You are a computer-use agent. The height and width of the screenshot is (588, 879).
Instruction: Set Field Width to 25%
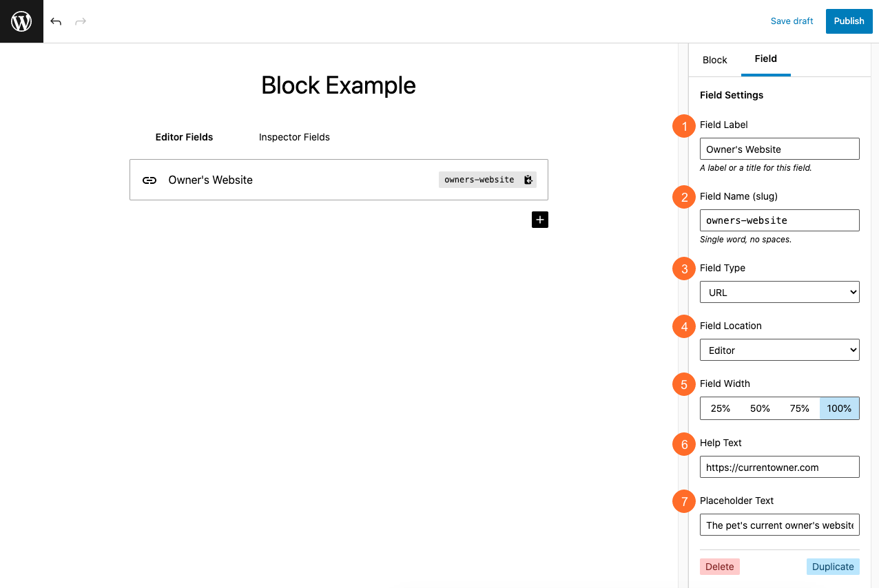[720, 408]
